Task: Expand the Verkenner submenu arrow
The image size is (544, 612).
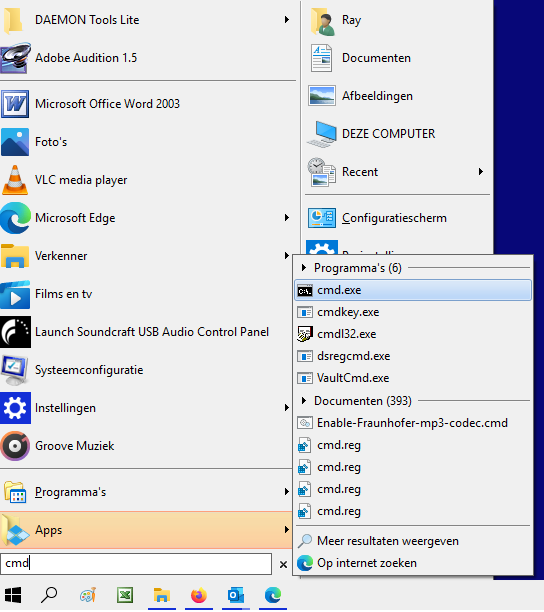Action: pos(287,256)
